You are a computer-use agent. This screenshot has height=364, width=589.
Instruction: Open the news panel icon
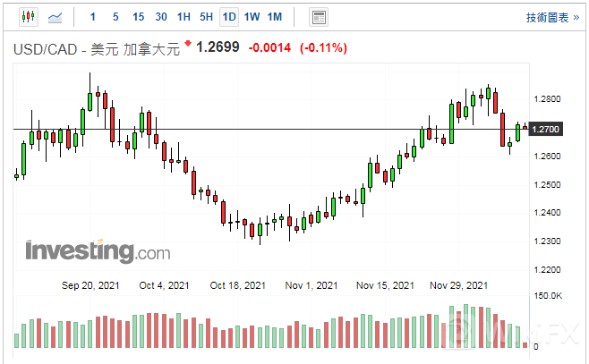tap(318, 17)
